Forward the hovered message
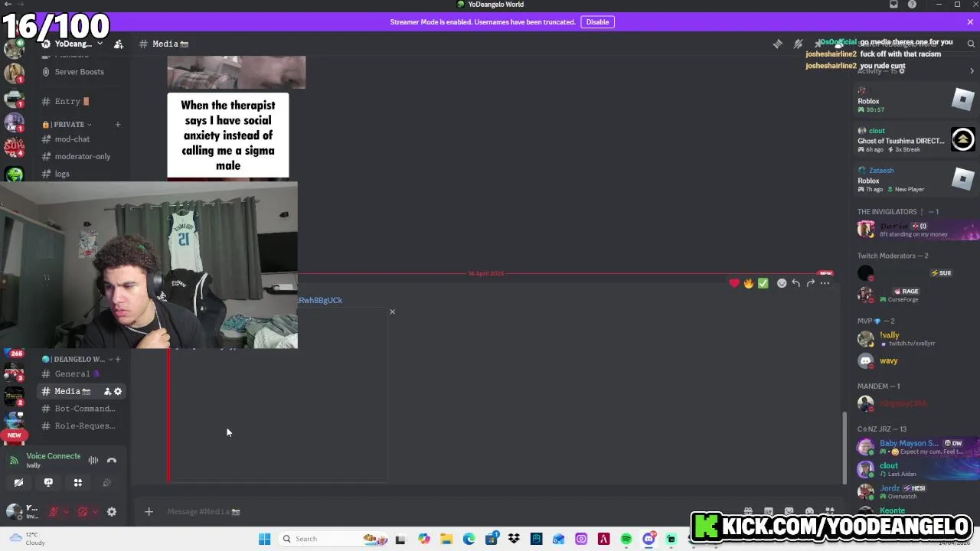 pyautogui.click(x=811, y=283)
